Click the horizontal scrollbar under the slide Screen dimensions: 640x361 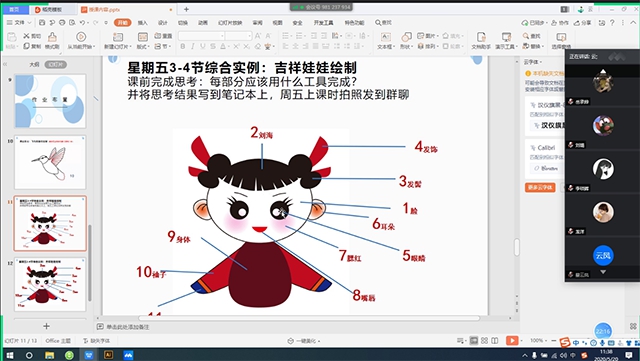point(309,318)
